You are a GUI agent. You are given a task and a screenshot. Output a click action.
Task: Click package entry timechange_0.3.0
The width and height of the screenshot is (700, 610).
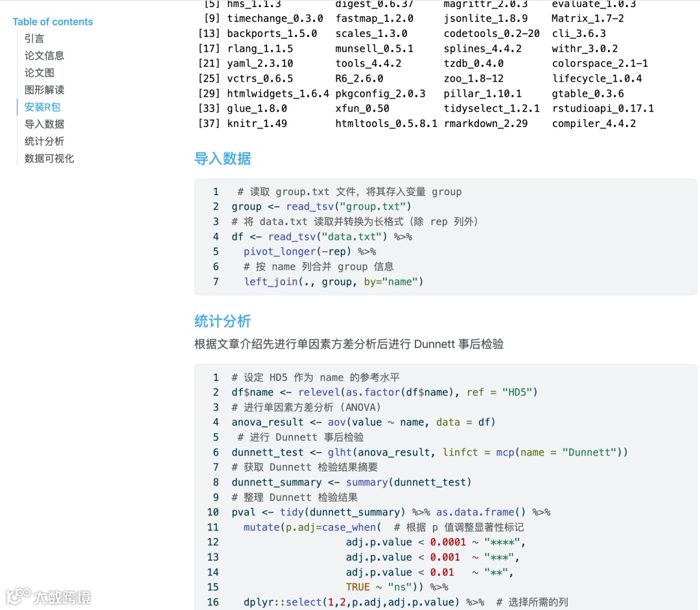(x=275, y=18)
